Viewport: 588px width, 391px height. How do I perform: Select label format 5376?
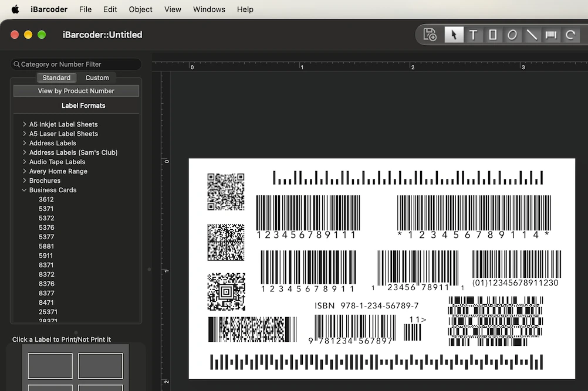tap(46, 227)
